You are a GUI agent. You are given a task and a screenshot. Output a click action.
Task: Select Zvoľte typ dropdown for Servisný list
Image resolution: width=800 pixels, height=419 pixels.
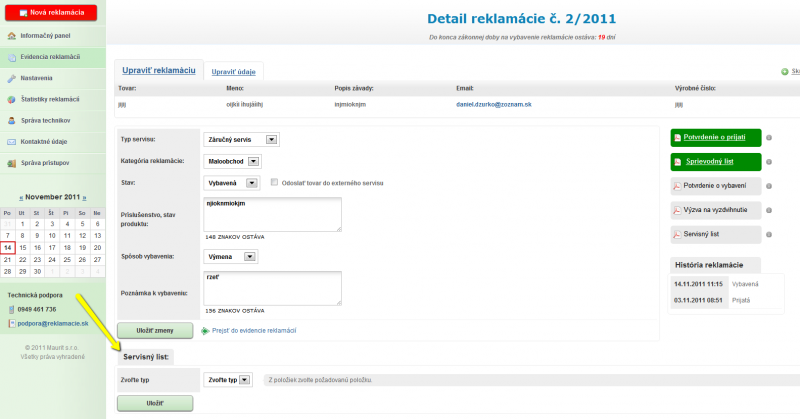point(246,380)
